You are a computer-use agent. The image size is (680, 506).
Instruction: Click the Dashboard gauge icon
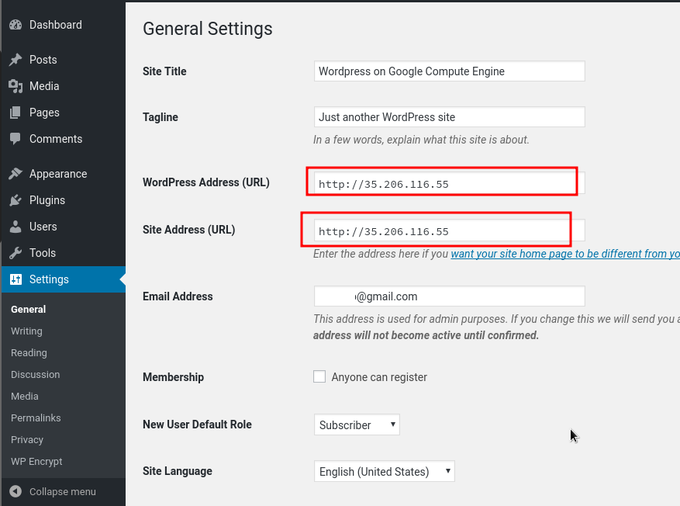tap(16, 25)
